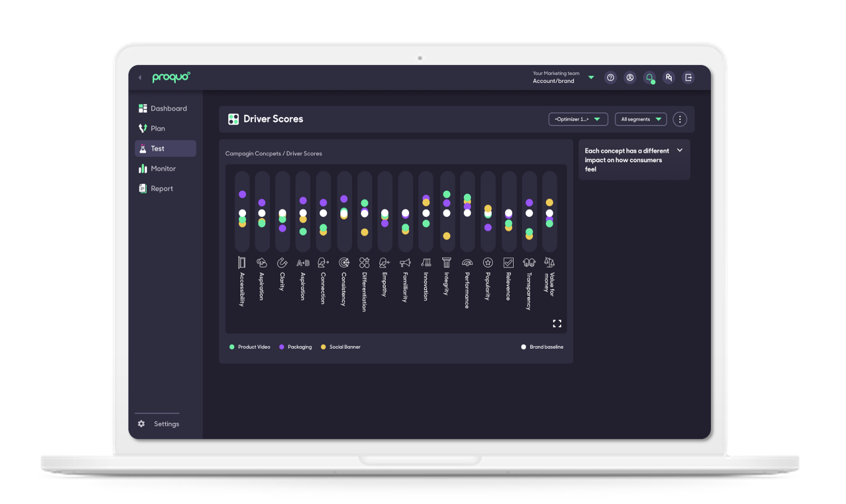Screen dimensions: 846x504
Task: Select the Familiarity megaphone icon
Action: (405, 262)
